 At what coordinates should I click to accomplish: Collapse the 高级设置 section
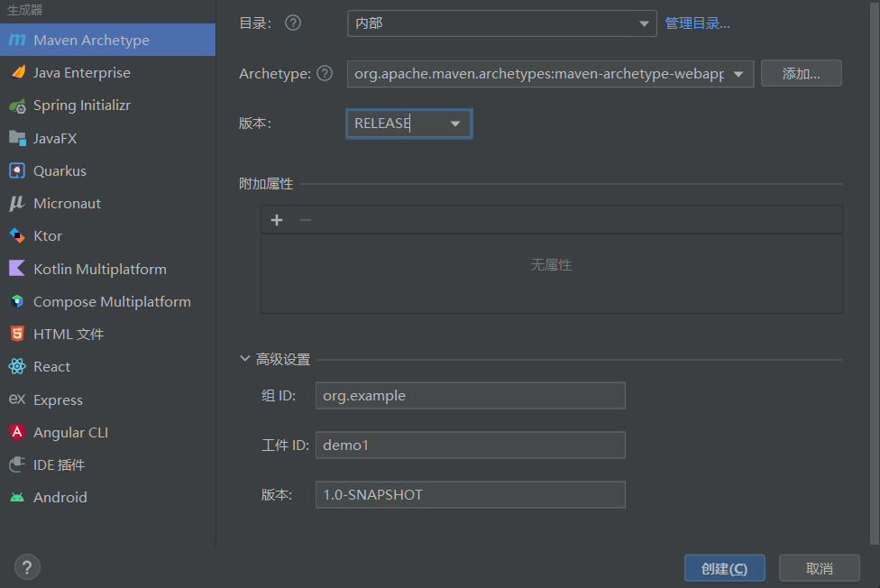[244, 358]
